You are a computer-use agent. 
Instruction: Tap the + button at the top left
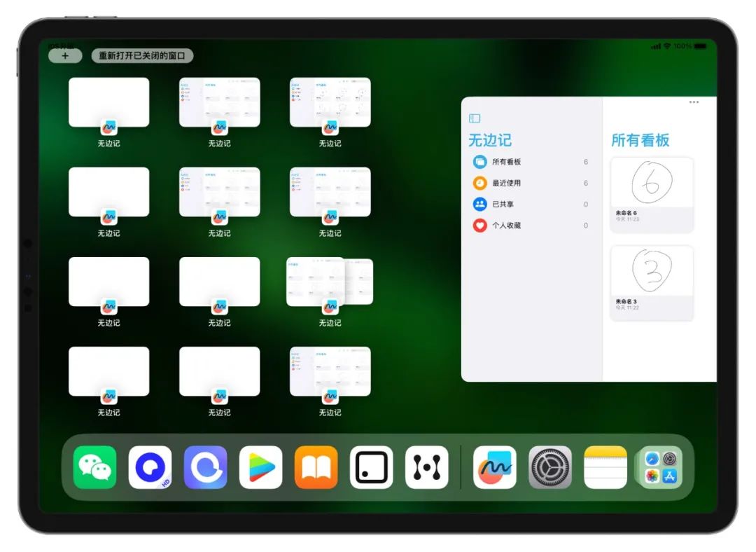(65, 55)
